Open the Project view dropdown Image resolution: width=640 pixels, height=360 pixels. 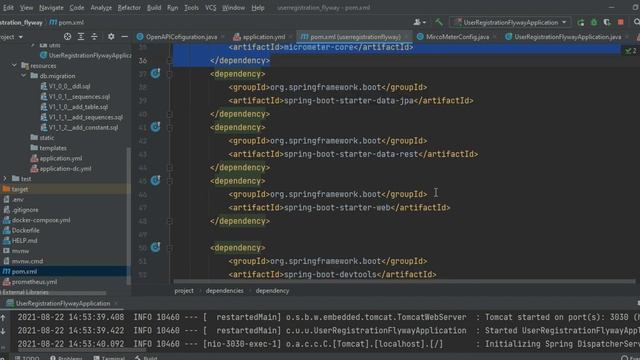tap(11, 37)
